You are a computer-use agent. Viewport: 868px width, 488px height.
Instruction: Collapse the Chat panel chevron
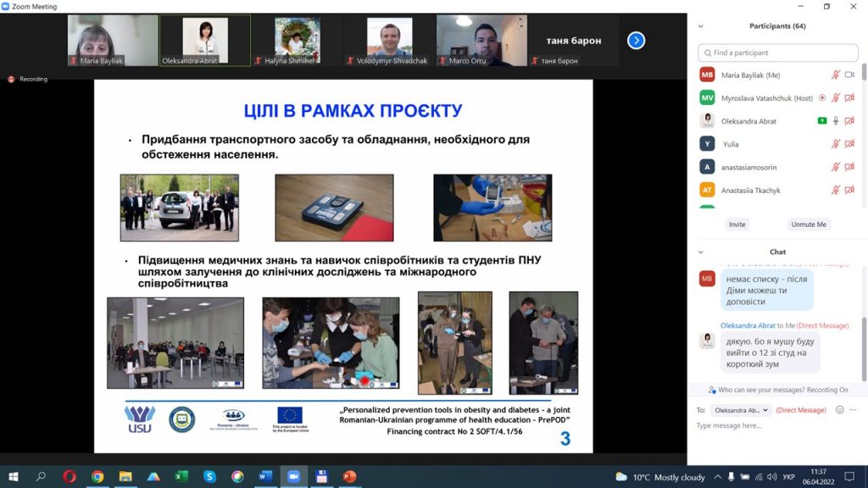pyautogui.click(x=701, y=252)
